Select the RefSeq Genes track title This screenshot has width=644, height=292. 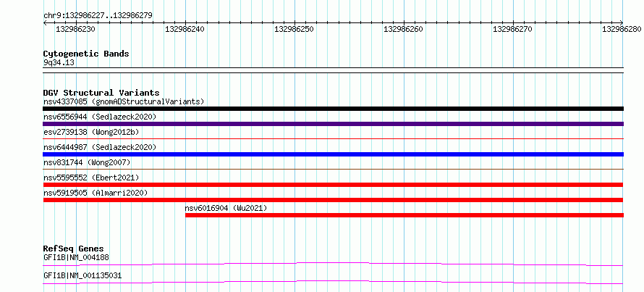pyautogui.click(x=74, y=249)
